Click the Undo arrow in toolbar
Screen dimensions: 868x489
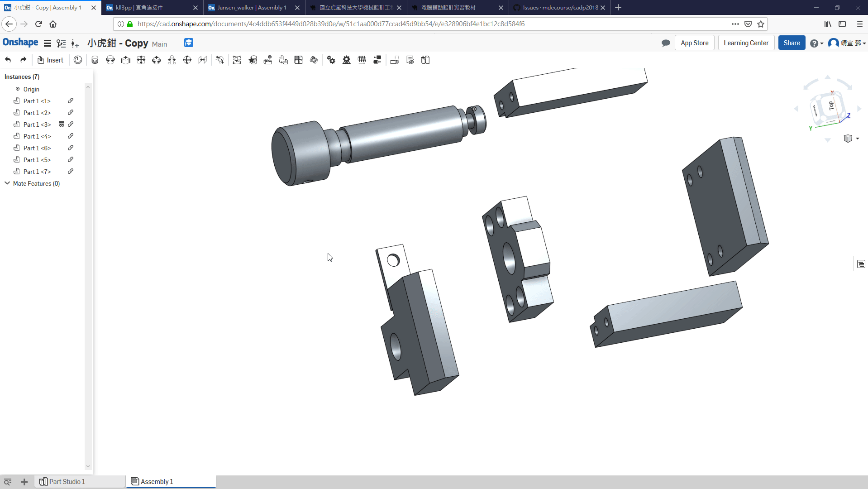[x=8, y=60]
